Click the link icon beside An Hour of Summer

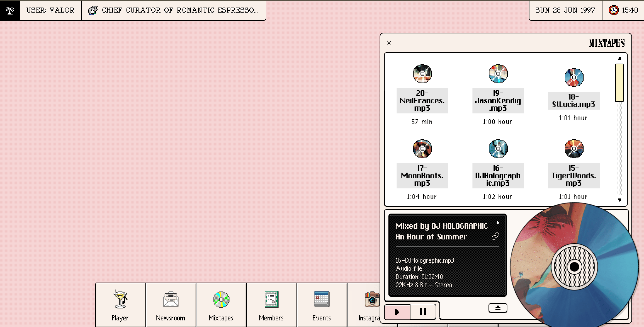pyautogui.click(x=495, y=236)
